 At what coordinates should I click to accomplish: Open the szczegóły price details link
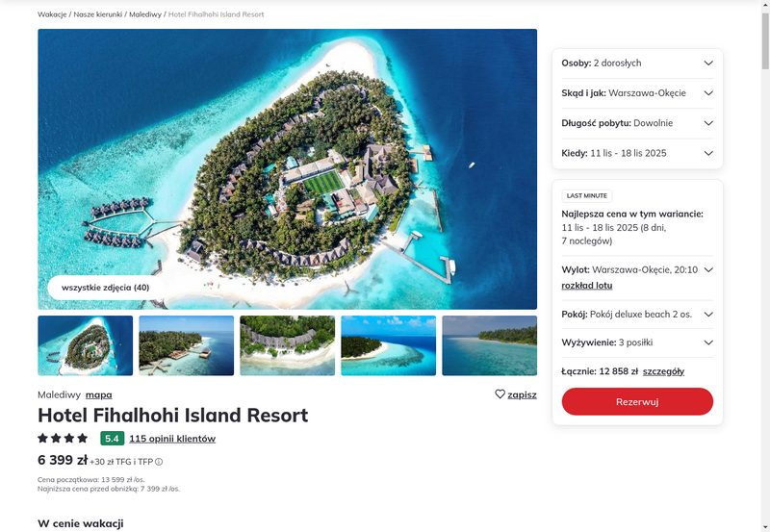pos(663,371)
